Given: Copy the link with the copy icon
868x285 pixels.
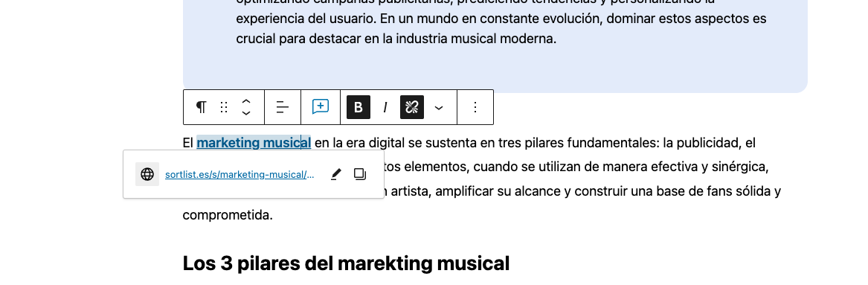Looking at the screenshot, I should click(360, 174).
